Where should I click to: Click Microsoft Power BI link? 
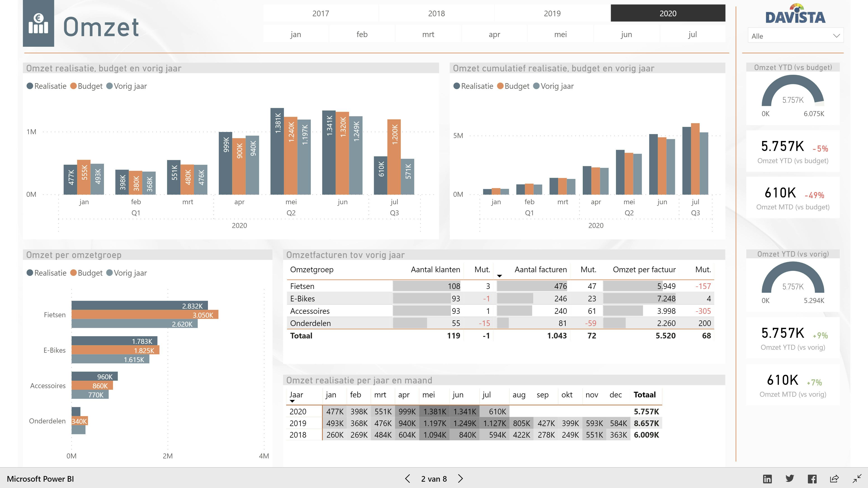[x=40, y=479]
